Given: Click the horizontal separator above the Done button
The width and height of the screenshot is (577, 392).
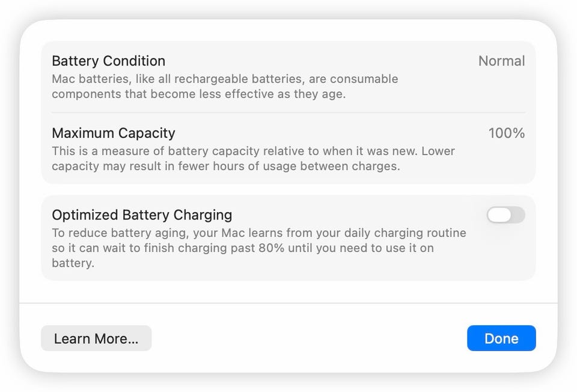Looking at the screenshot, I should [288, 303].
